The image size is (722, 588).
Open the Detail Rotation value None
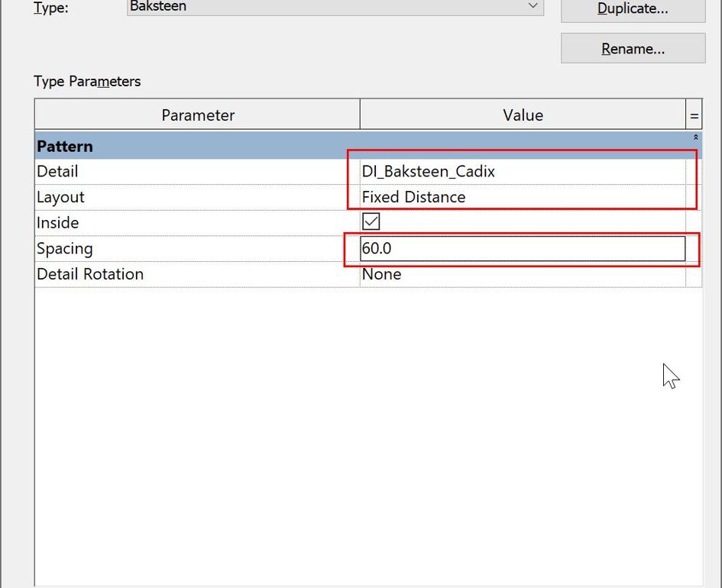point(523,274)
